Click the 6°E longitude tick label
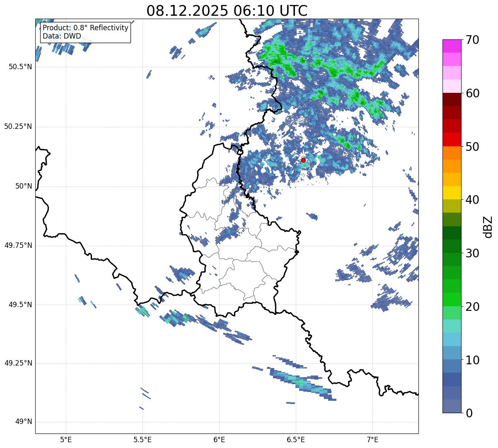This screenshot has height=448, width=498. click(x=219, y=439)
